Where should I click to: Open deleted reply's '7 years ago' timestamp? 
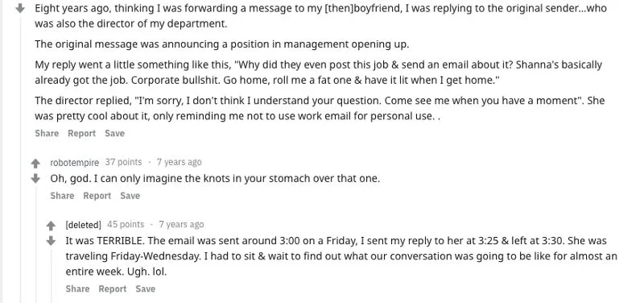[181, 225]
